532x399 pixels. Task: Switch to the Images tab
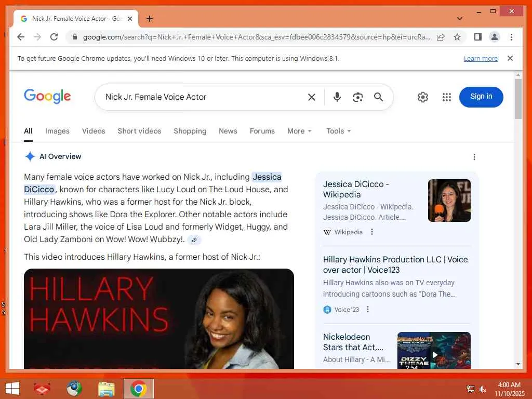click(57, 131)
